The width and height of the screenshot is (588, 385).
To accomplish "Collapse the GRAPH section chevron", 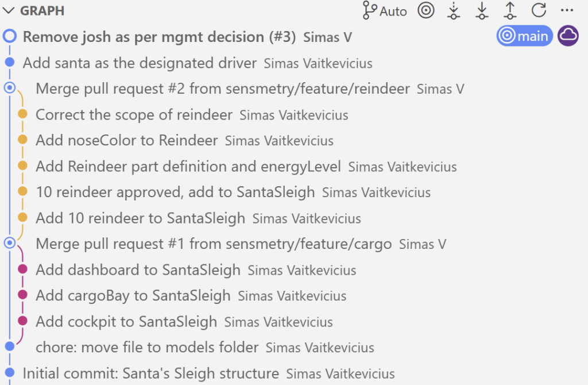I will click(x=9, y=11).
